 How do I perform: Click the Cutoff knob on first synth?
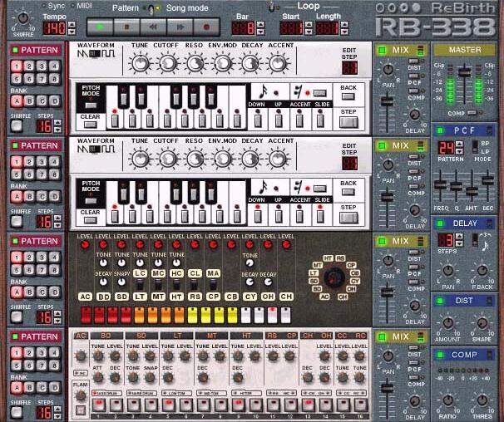(x=167, y=63)
